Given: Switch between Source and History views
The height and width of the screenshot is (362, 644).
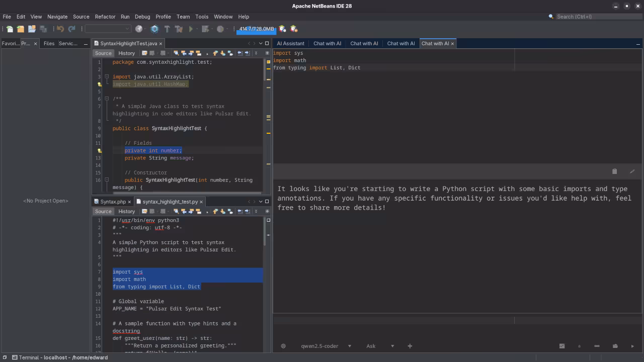Looking at the screenshot, I should point(126,53).
